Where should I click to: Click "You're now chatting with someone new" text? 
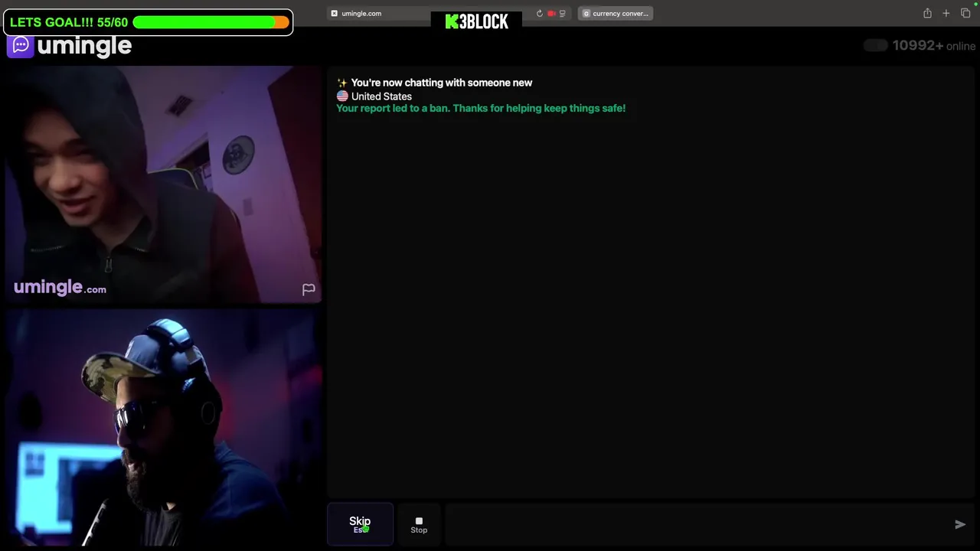point(441,83)
